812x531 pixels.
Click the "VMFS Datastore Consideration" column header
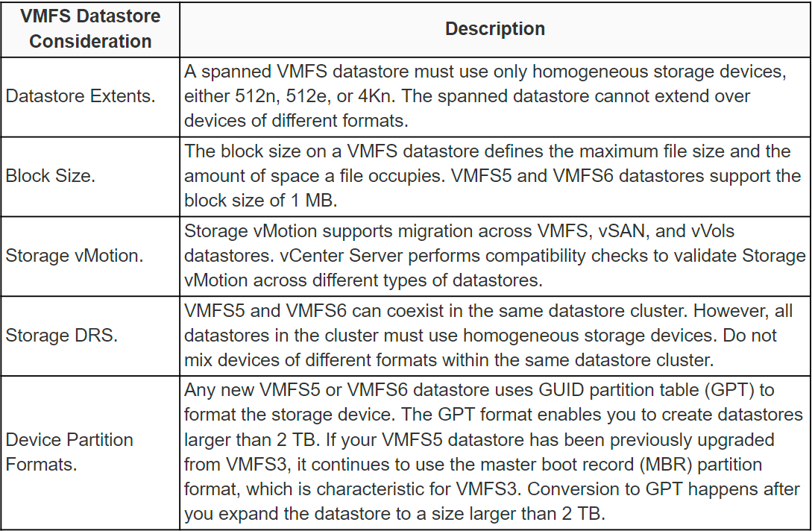pyautogui.click(x=90, y=30)
